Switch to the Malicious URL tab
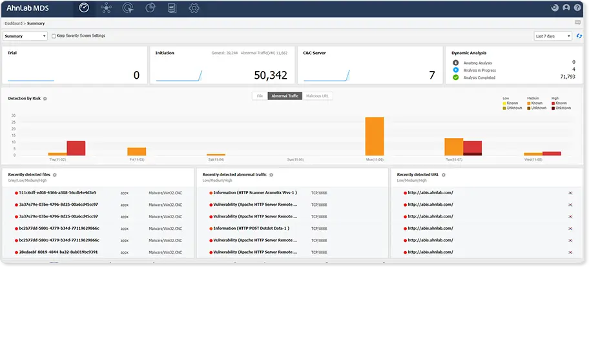This screenshot has height=364, width=589. pos(317,96)
